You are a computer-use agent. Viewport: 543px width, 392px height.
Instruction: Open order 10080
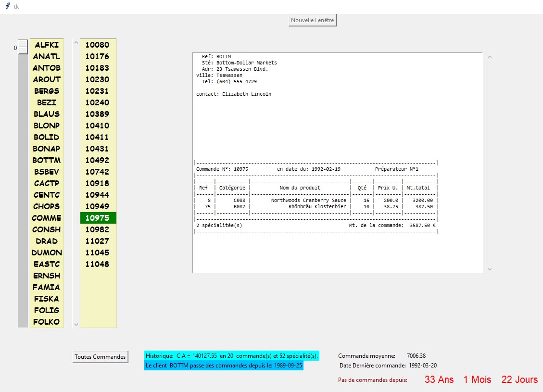[98, 45]
